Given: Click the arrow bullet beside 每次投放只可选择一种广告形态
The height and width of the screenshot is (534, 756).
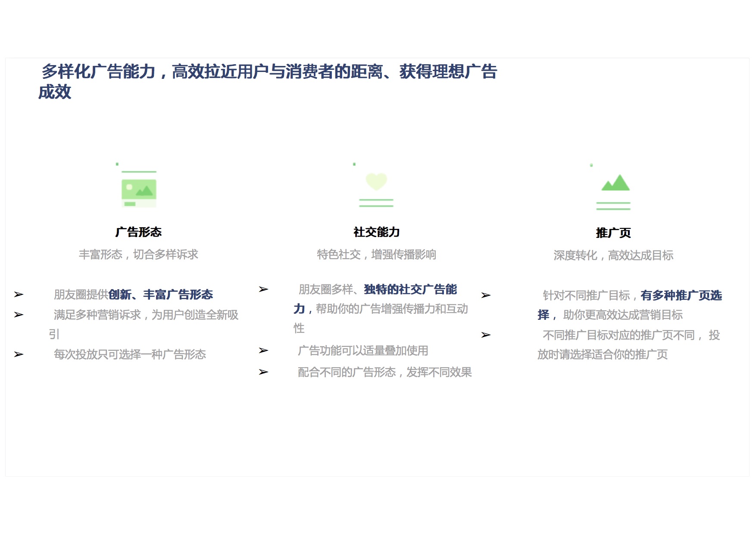Looking at the screenshot, I should tap(19, 355).
